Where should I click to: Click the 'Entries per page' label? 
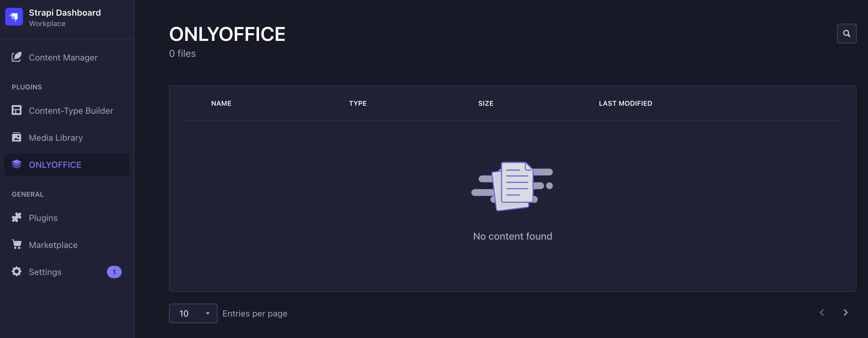coord(255,313)
